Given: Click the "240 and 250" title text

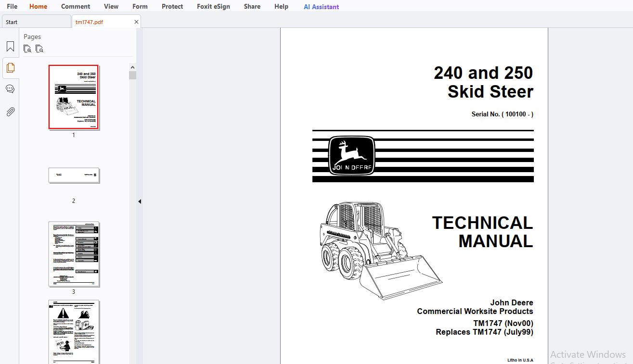Looking at the screenshot, I should click(483, 73).
